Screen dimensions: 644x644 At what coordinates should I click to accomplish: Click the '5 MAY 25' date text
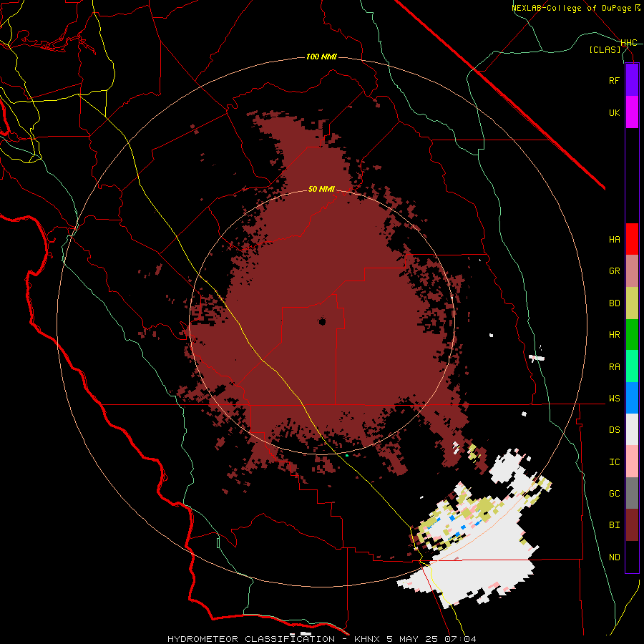413,639
